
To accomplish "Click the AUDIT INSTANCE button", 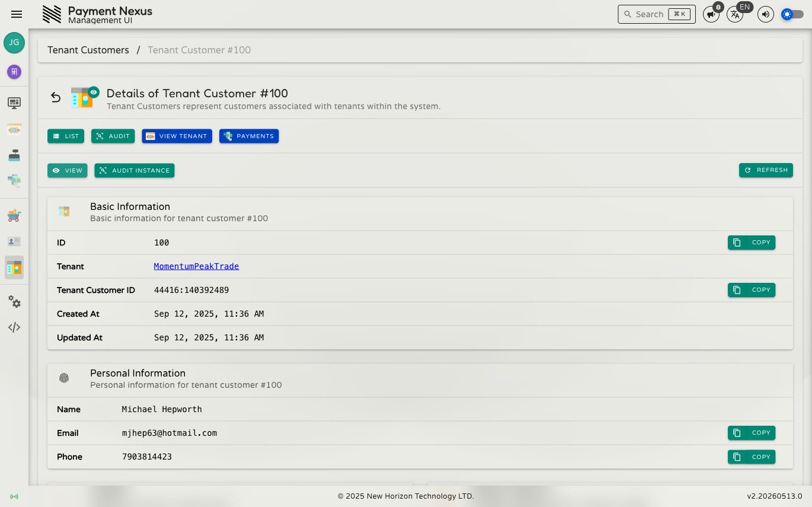I will pos(135,171).
